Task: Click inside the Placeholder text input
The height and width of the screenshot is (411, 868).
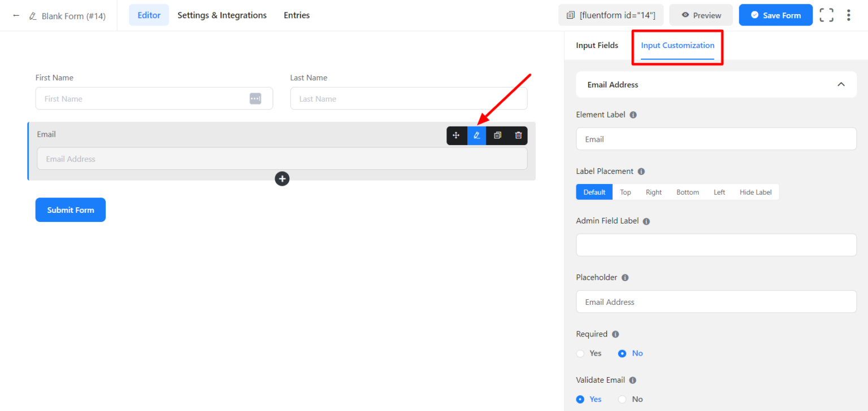Action: click(x=715, y=301)
